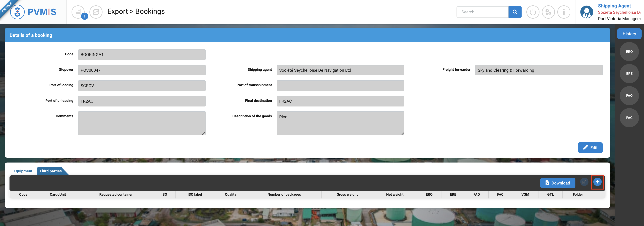This screenshot has height=226, width=644.
Task: Click the blue magnifier search button
Action: point(515,12)
